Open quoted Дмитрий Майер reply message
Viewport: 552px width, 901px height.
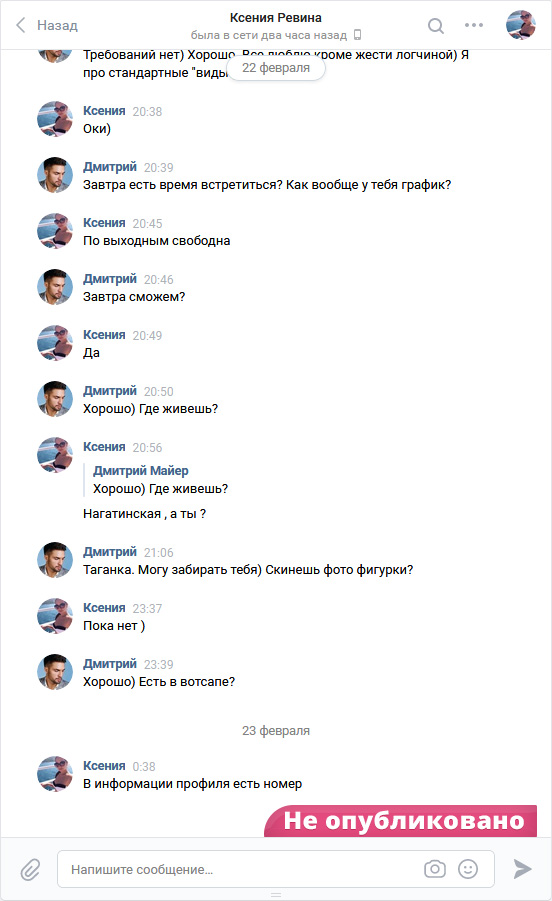tap(160, 480)
